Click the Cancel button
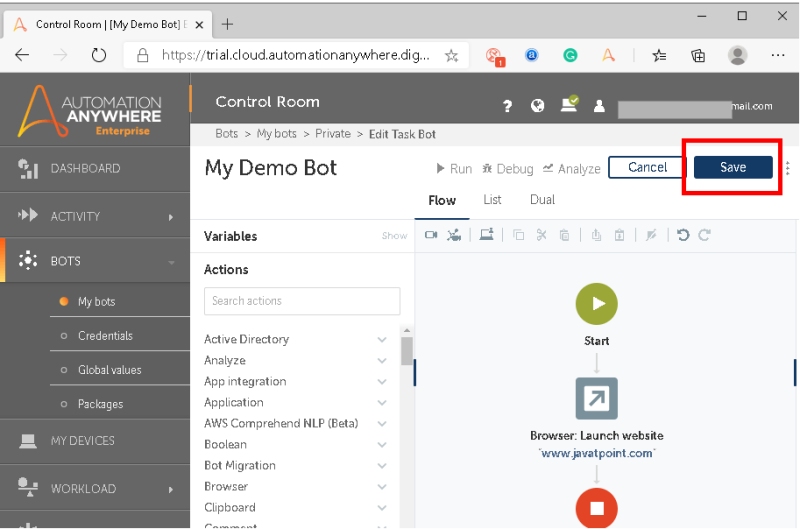The image size is (800, 529). [x=647, y=167]
